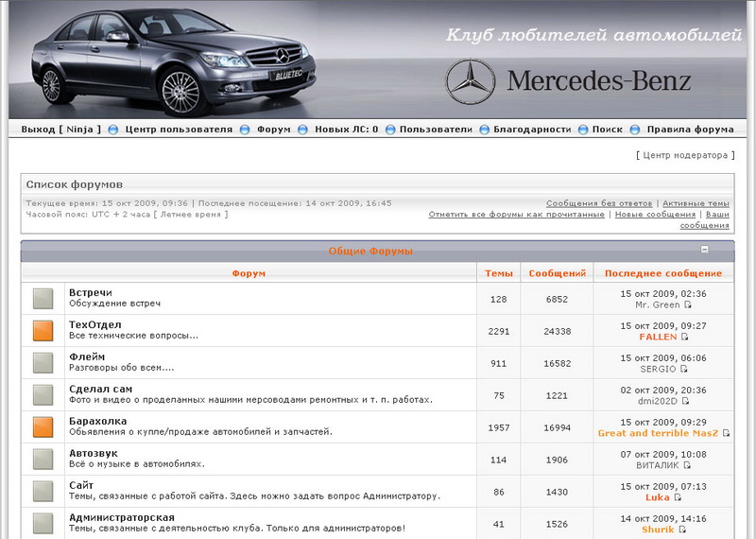
Task: Collapse the Общие Форумы category
Action: (x=704, y=249)
